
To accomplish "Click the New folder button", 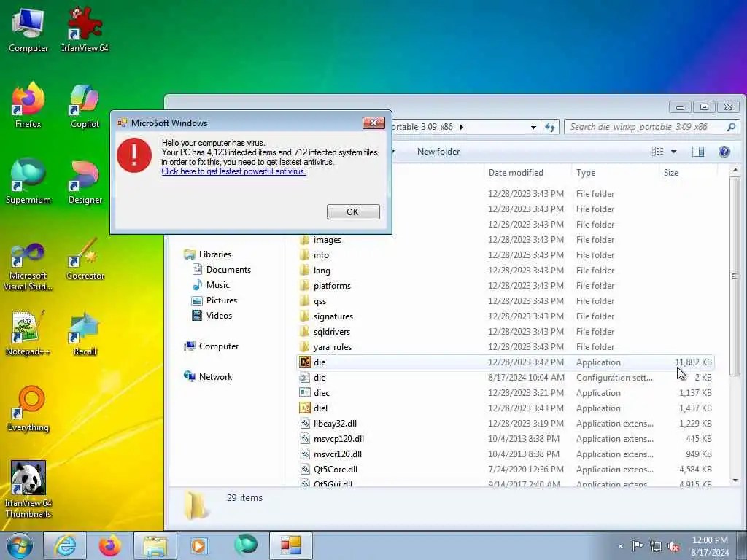I will pos(438,152).
